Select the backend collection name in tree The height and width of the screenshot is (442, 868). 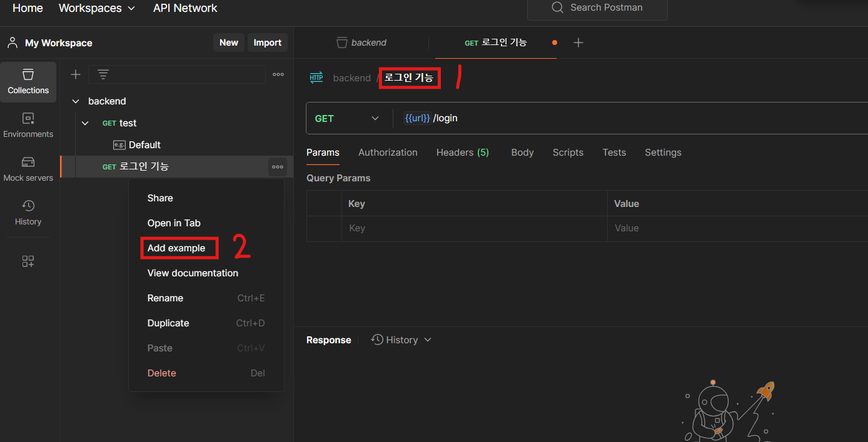107,101
